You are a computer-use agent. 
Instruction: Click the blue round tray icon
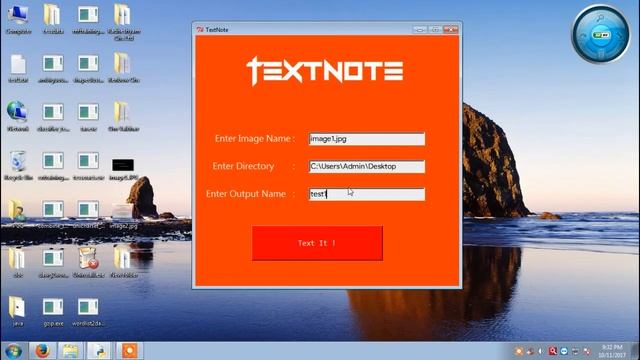tap(564, 351)
